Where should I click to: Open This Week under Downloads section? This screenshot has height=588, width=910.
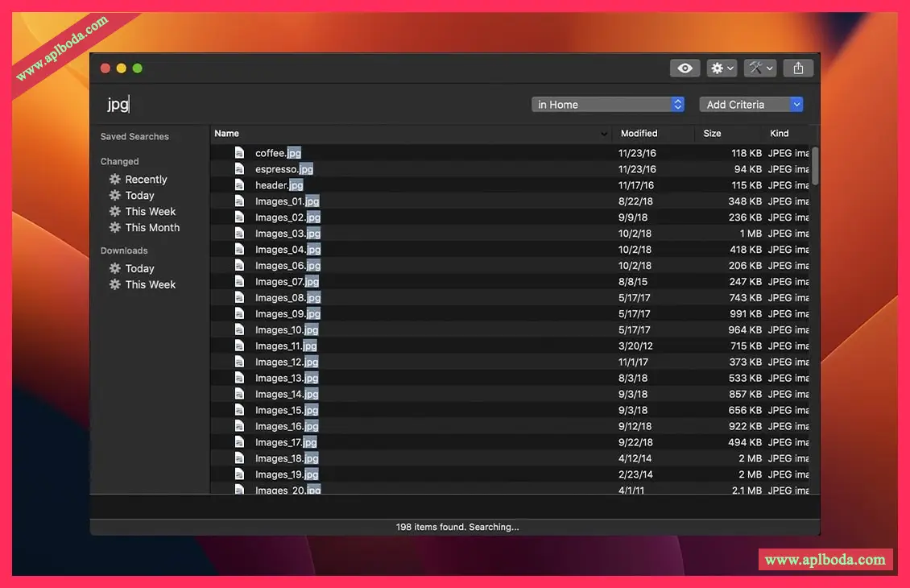click(x=150, y=285)
